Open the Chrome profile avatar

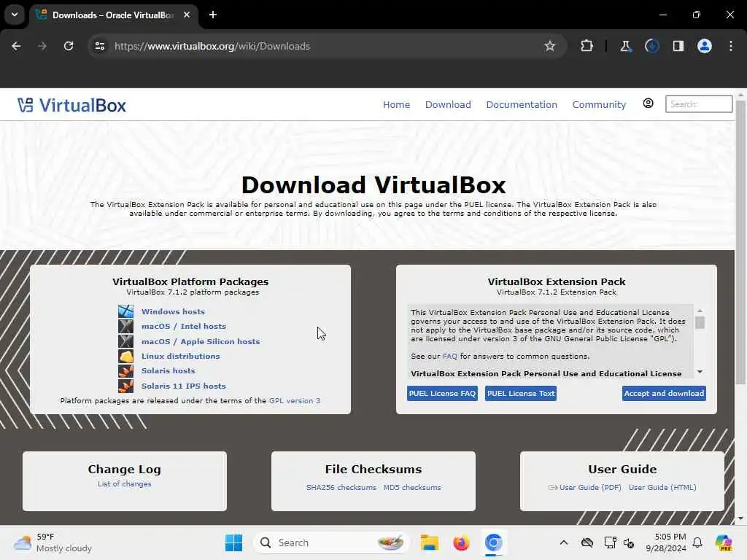coord(704,46)
